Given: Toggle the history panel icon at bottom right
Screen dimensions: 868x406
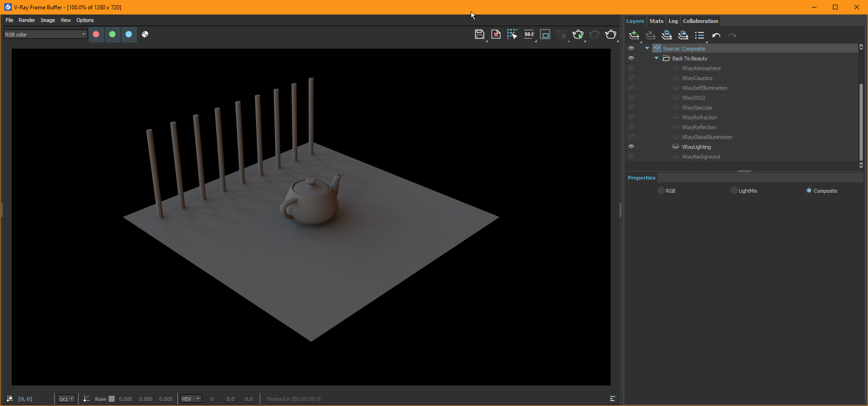Looking at the screenshot, I should click(x=613, y=399).
